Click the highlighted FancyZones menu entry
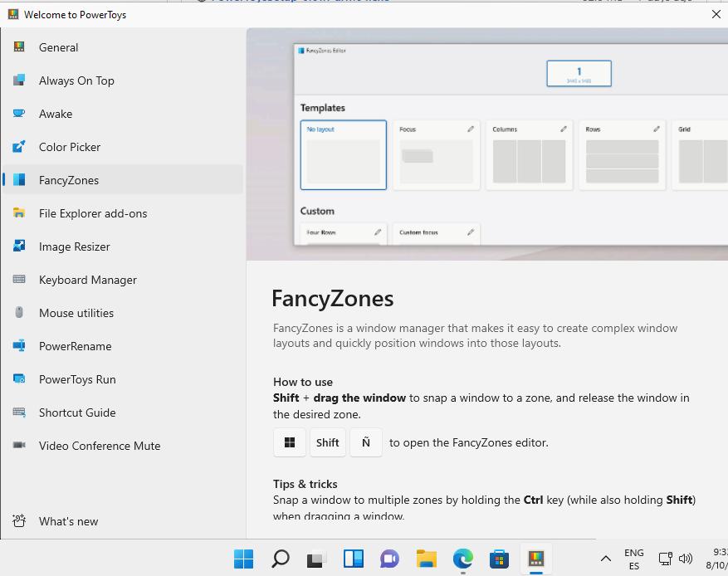This screenshot has width=728, height=576. click(71, 180)
